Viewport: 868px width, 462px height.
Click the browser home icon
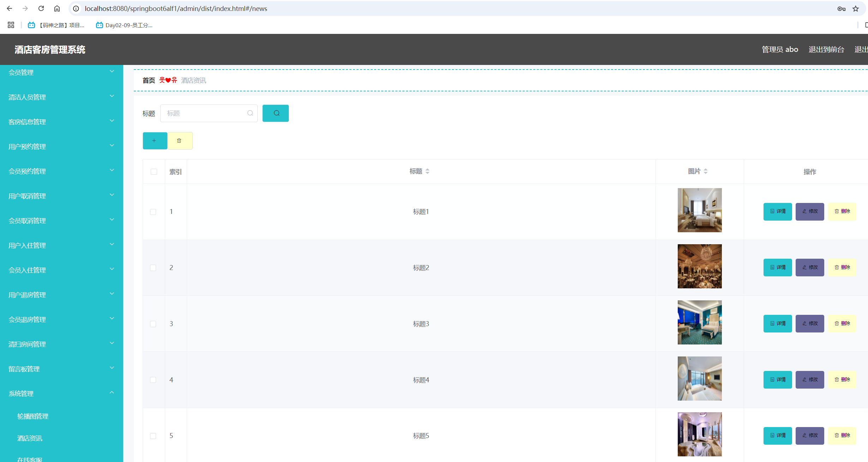(x=57, y=8)
